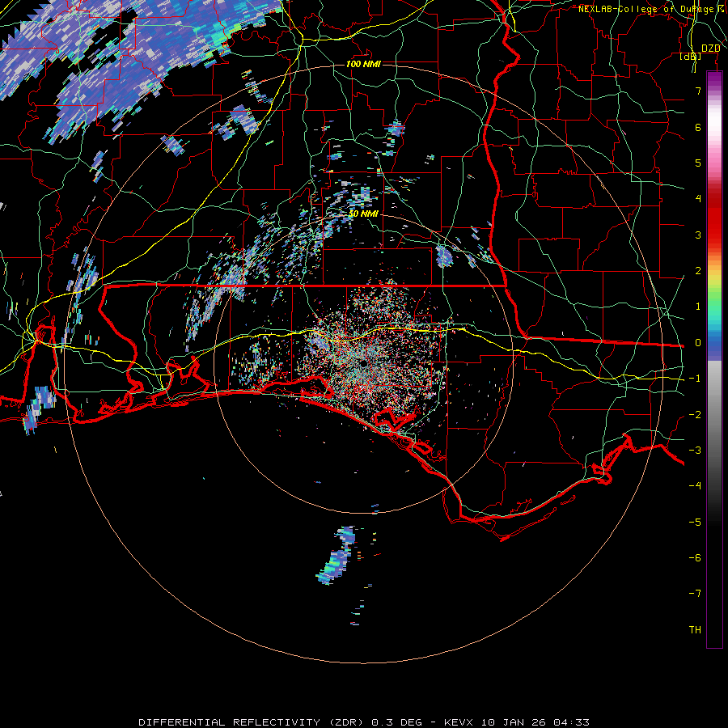This screenshot has height=728, width=728.
Task: Click the 50 NMI range ring label
Action: pyautogui.click(x=363, y=214)
